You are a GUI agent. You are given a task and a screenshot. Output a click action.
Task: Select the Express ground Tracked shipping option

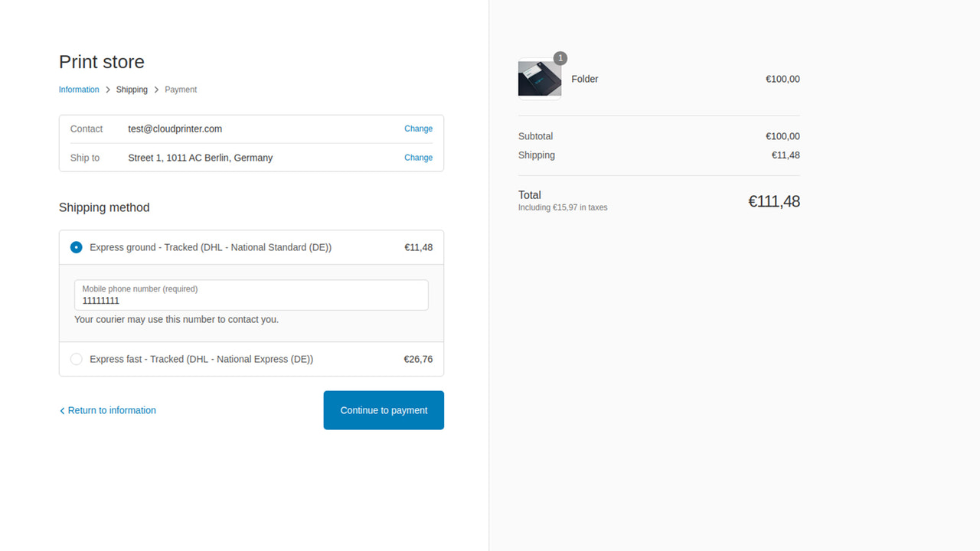[76, 247]
